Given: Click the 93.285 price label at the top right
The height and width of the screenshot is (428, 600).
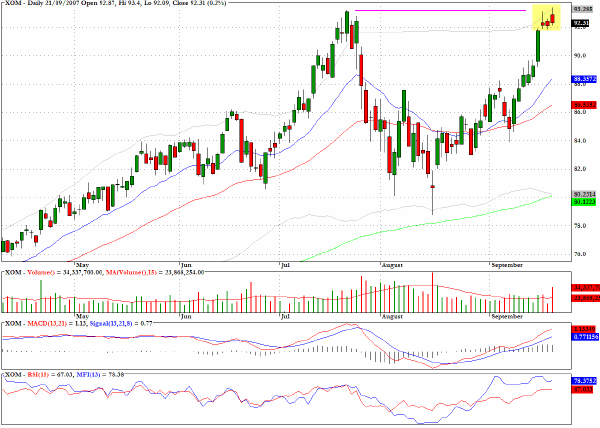Looking at the screenshot, I should point(583,9).
